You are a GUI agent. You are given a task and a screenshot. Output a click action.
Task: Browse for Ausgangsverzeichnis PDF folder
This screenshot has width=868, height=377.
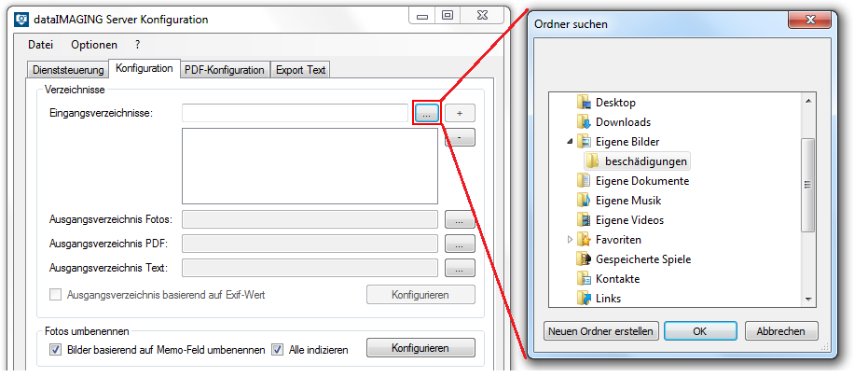click(460, 244)
